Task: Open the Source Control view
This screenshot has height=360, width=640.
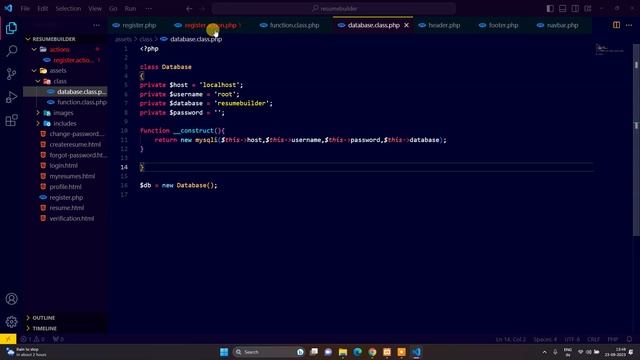Action: 11,74
